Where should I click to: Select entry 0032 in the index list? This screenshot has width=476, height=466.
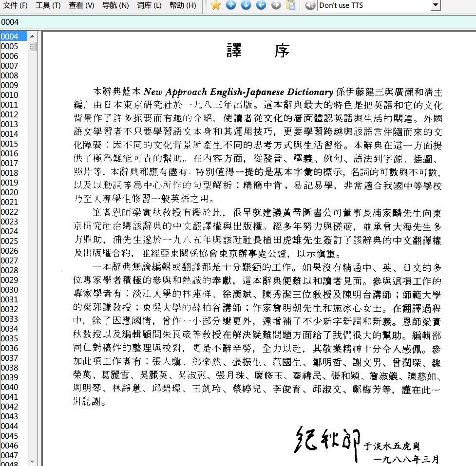[x=14, y=309]
